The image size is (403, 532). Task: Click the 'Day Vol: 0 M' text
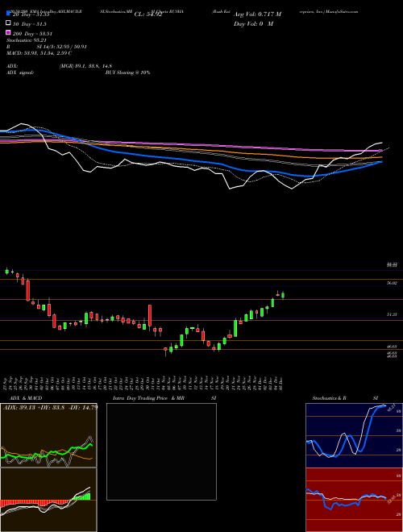pyautogui.click(x=253, y=24)
